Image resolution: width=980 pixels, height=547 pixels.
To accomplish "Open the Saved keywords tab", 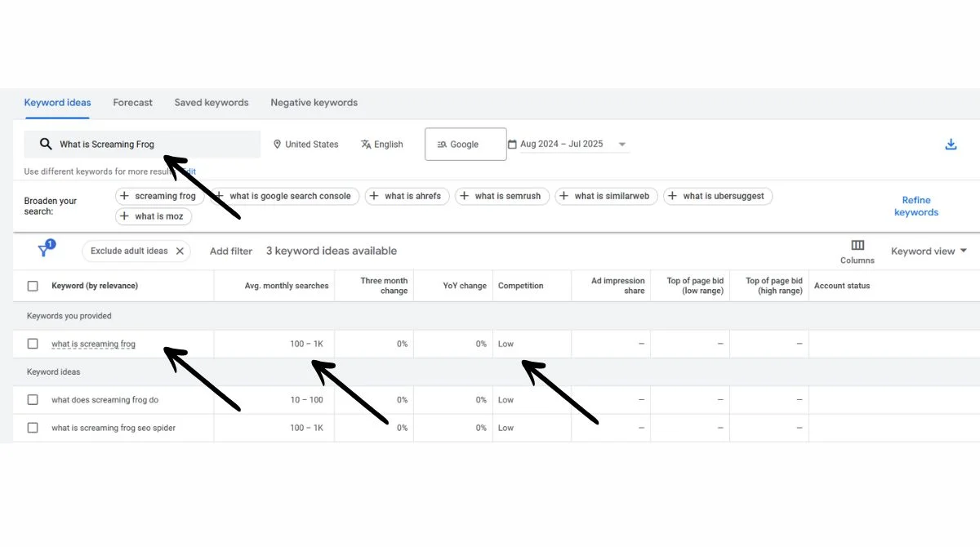I will tap(212, 103).
